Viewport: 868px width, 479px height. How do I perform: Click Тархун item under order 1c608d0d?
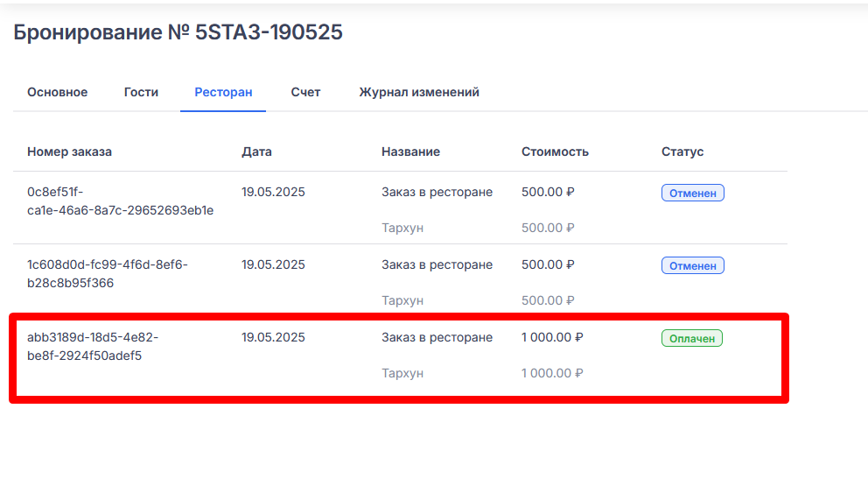coord(402,300)
